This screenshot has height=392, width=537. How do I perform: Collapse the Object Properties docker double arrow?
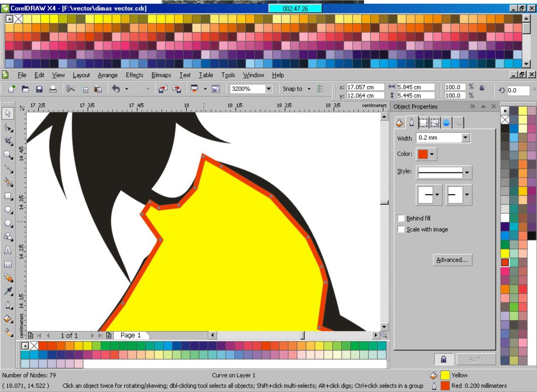pyautogui.click(x=473, y=106)
